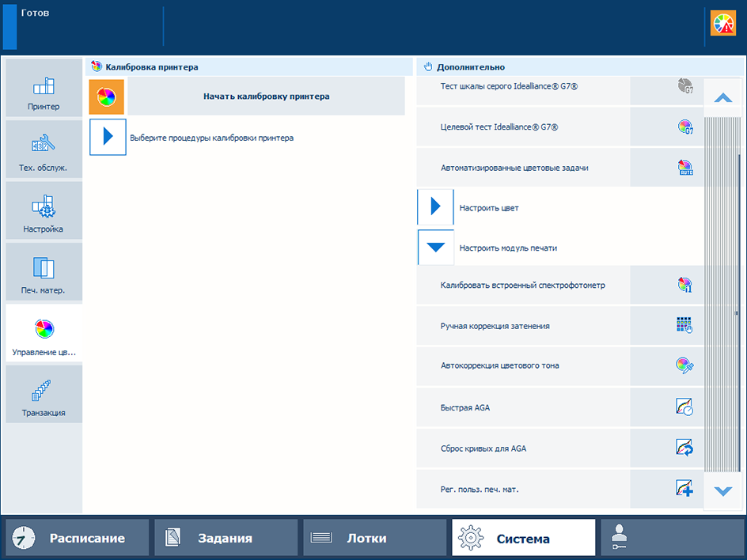The width and height of the screenshot is (747, 560).
Task: Click the striped scrollbar track of Дополнительно list
Action: tap(722, 294)
